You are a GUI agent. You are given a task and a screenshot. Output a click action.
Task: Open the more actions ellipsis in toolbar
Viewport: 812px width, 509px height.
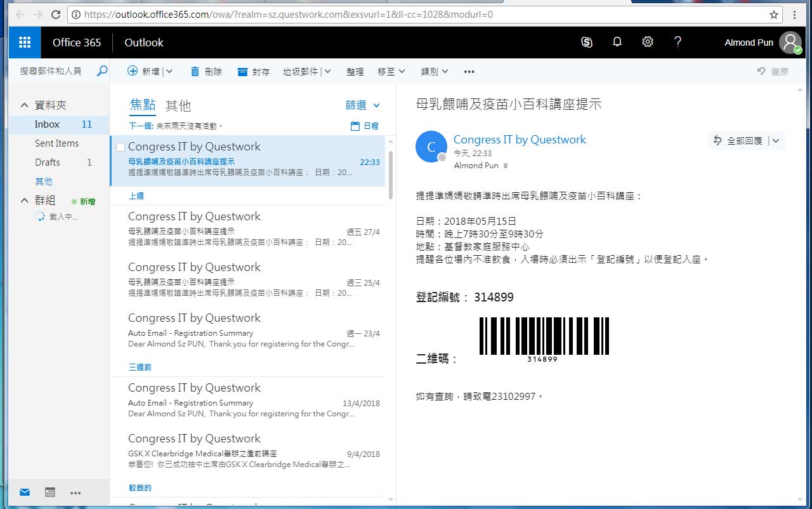click(x=469, y=72)
